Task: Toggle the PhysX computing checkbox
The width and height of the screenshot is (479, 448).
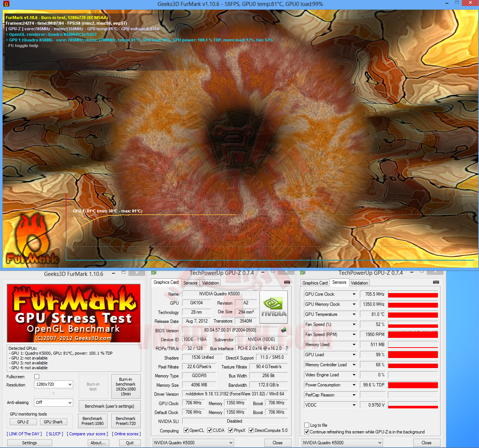Action: click(x=231, y=430)
